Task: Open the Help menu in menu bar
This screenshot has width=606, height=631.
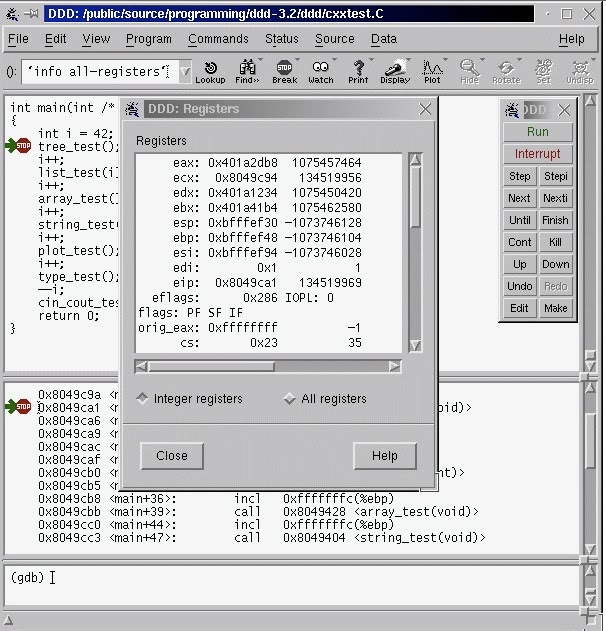Action: (571, 39)
